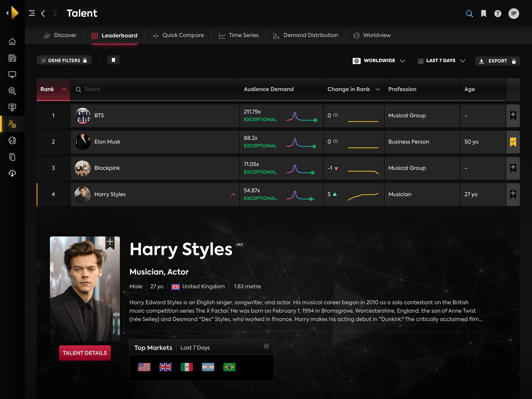Open the Last 7 Days date dropdown
Viewport: 532px width, 399px height.
[x=441, y=61]
